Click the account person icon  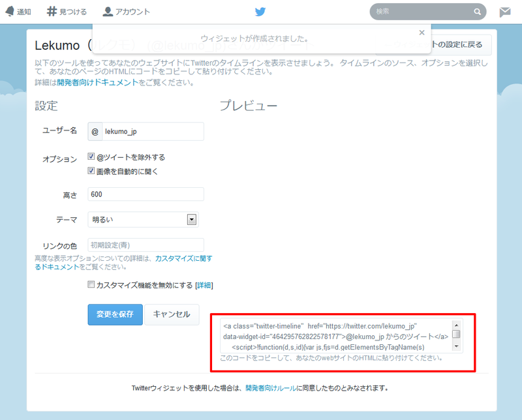(108, 11)
